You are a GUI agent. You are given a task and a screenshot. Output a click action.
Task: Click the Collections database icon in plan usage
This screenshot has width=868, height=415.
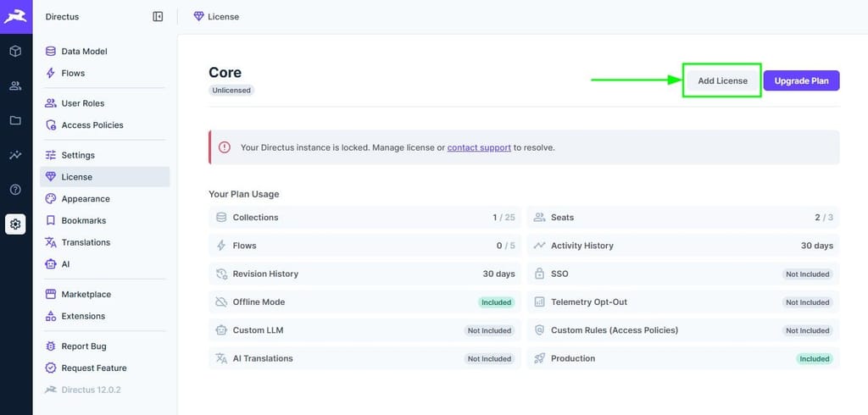click(221, 218)
